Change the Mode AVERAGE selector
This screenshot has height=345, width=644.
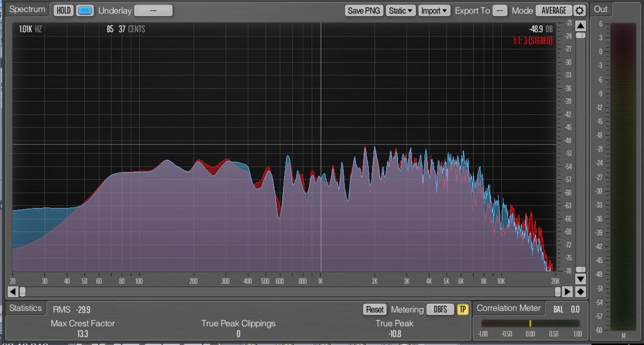[554, 10]
